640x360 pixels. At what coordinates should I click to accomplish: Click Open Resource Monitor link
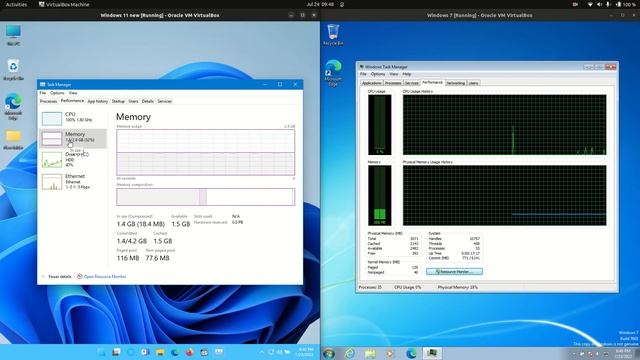tap(105, 277)
